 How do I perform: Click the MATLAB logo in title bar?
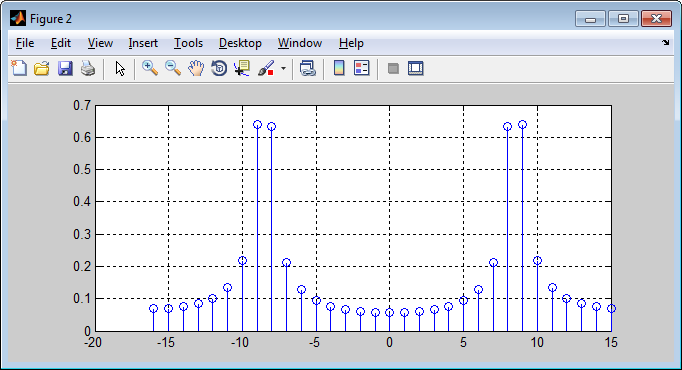pos(18,19)
